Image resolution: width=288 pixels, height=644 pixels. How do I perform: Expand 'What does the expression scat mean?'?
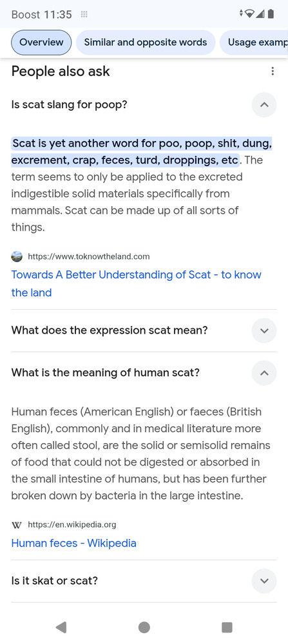pos(264,330)
